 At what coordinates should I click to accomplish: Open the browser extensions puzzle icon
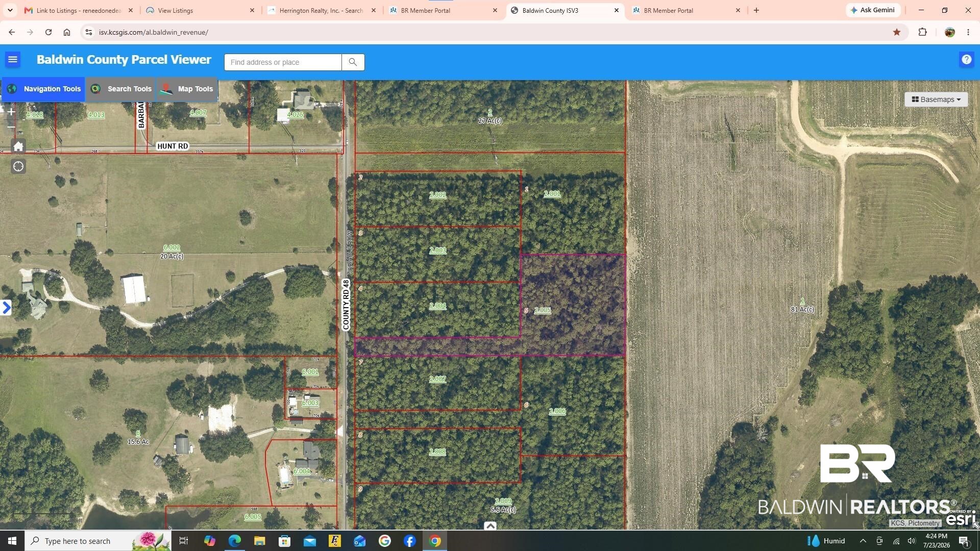click(922, 32)
